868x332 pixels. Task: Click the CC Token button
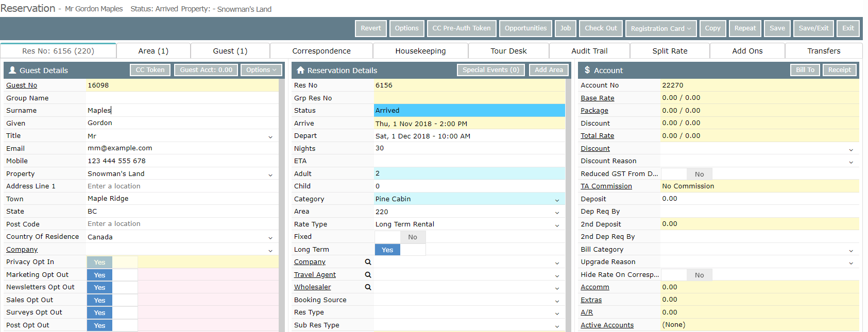[150, 70]
